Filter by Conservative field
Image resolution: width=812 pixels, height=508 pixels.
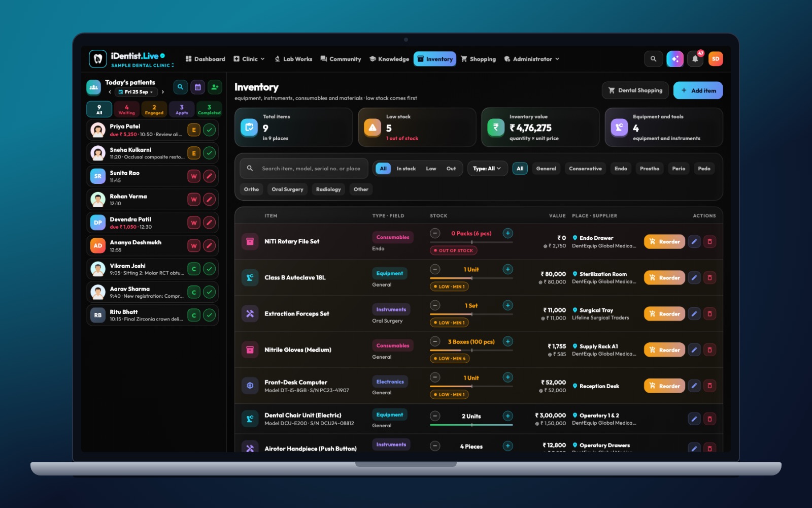(585, 169)
